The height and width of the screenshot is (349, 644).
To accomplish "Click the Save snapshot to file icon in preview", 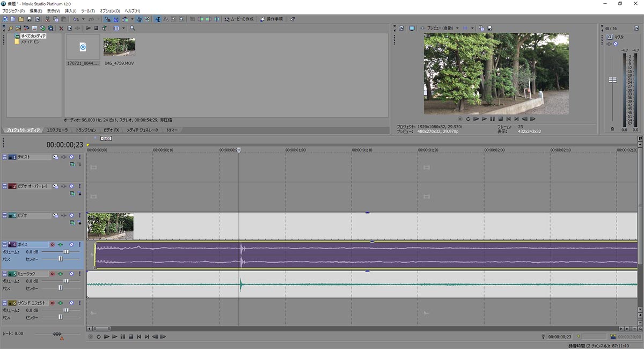I will point(489,28).
